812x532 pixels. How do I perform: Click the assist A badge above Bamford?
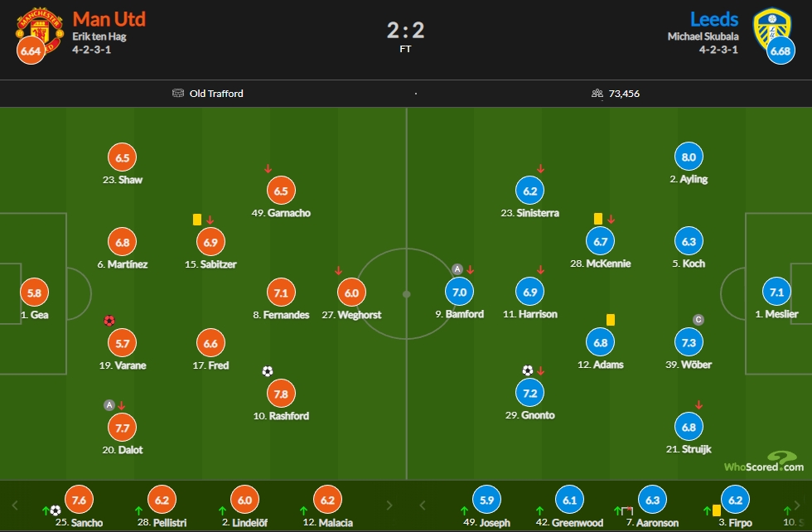coord(457,268)
